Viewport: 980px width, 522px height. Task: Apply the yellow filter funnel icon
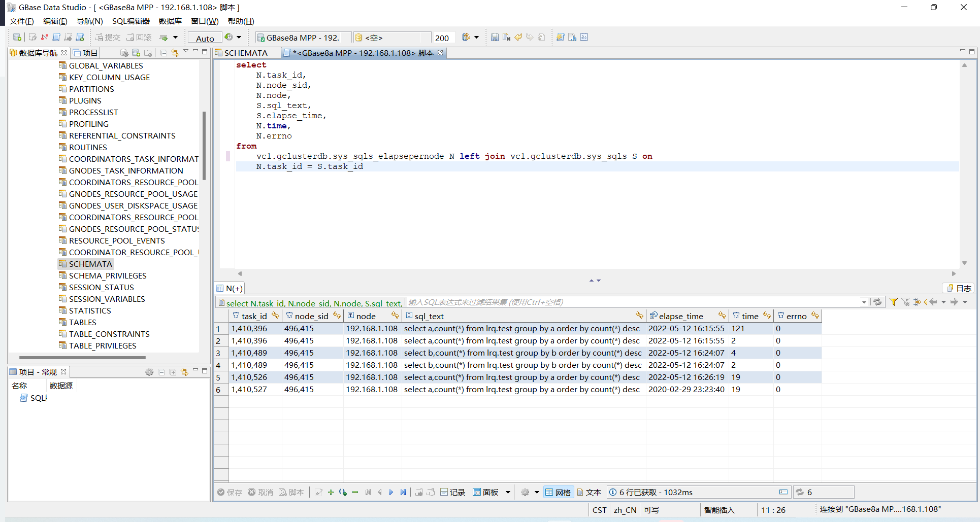(893, 302)
